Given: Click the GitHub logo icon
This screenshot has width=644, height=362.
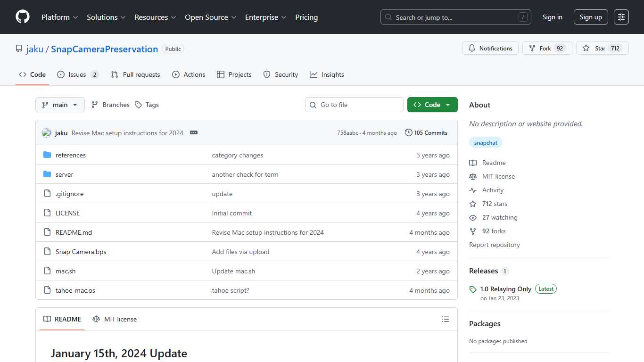Looking at the screenshot, I should (x=23, y=17).
